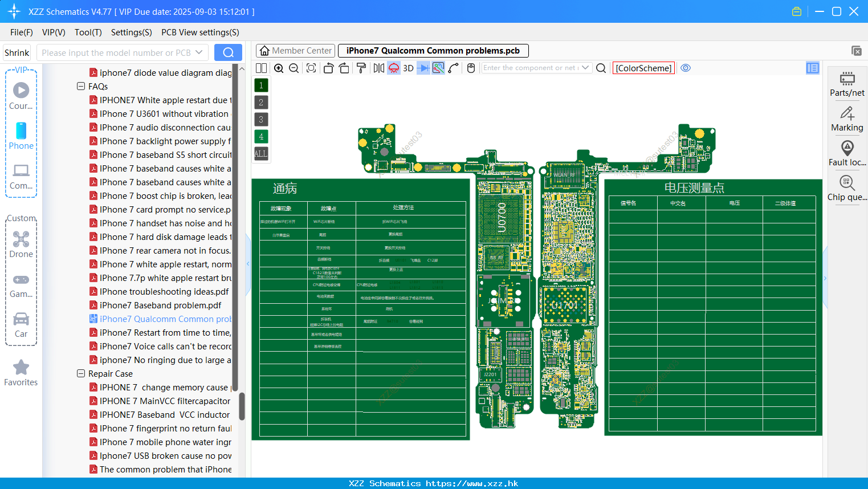The width and height of the screenshot is (868, 489).
Task: Click the split view icon in the PCB toolbar
Action: click(261, 68)
